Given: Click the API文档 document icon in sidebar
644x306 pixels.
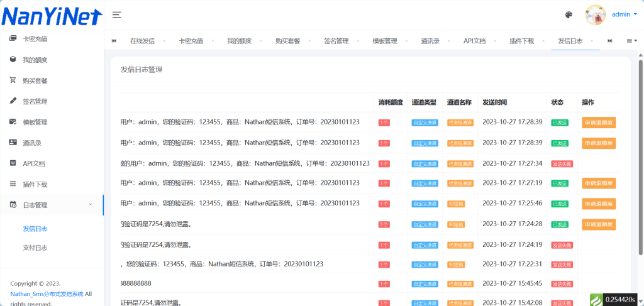Looking at the screenshot, I should (x=13, y=163).
